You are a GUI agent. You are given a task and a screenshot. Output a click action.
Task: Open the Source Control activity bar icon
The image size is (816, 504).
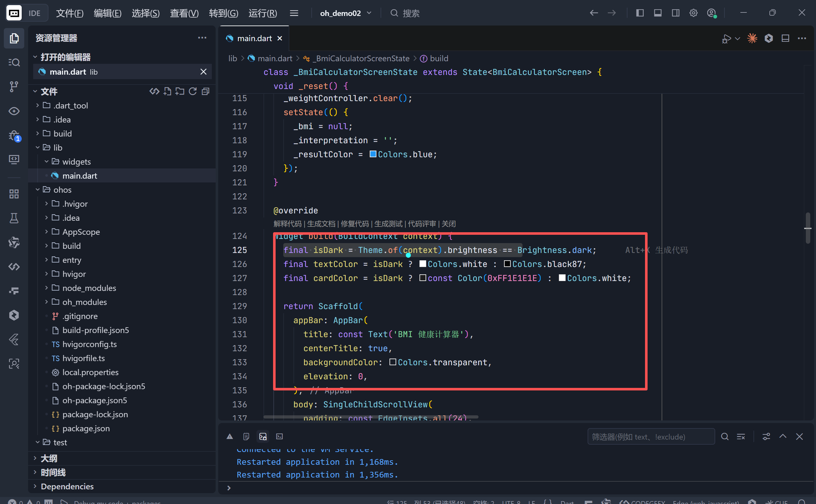click(x=14, y=86)
